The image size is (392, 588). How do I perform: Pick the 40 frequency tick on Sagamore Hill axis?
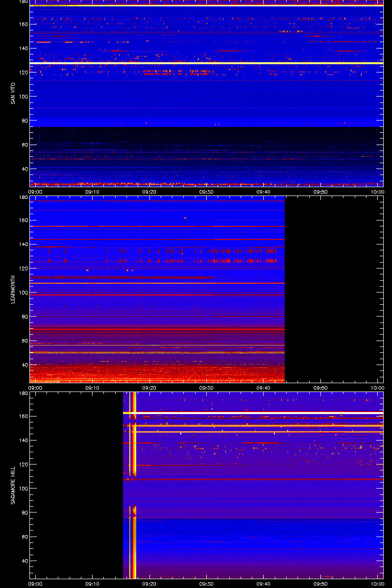pos(25,561)
